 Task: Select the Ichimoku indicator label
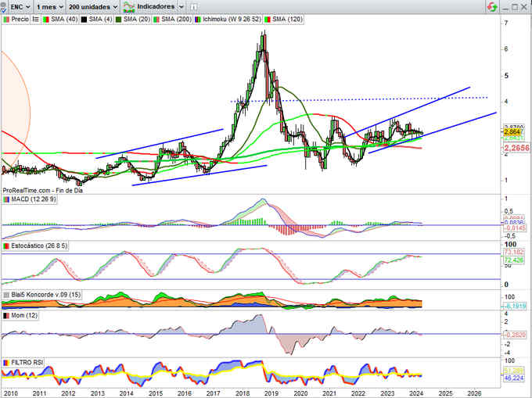click(224, 17)
